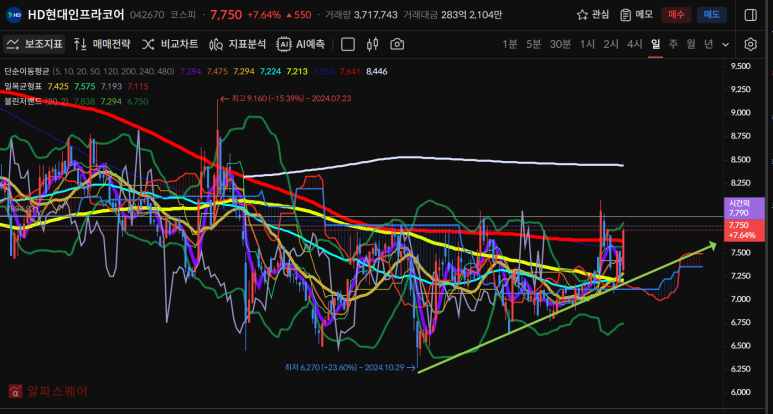Change candlestick chart type icon
Viewport: 773px width, 414px height.
point(373,44)
